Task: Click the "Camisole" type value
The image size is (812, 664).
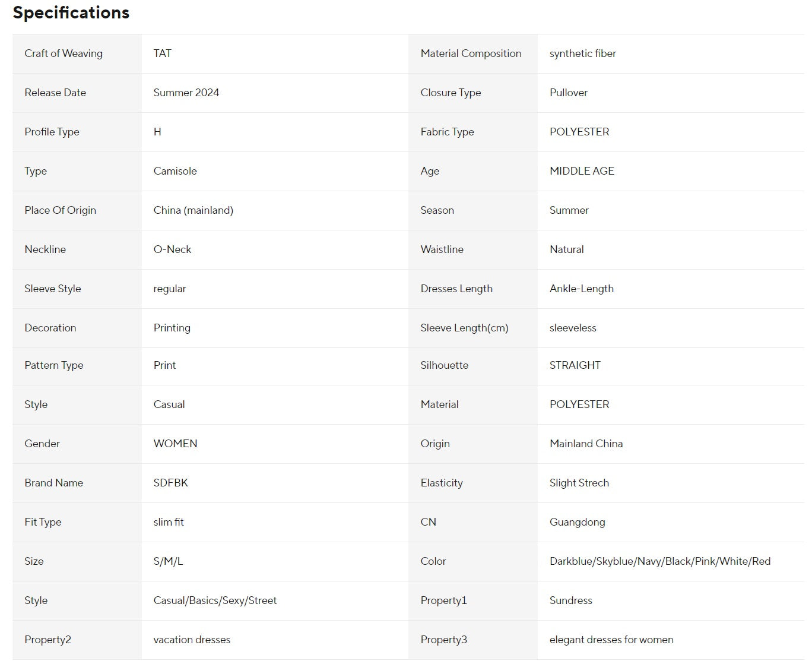Action: coord(175,171)
